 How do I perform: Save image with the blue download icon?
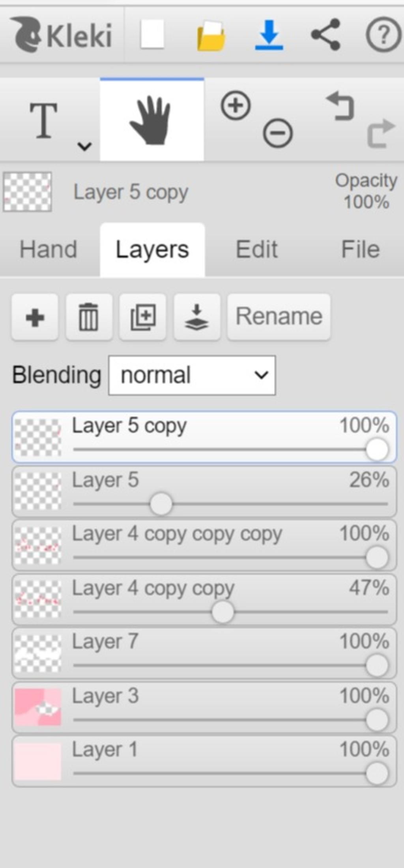(269, 35)
